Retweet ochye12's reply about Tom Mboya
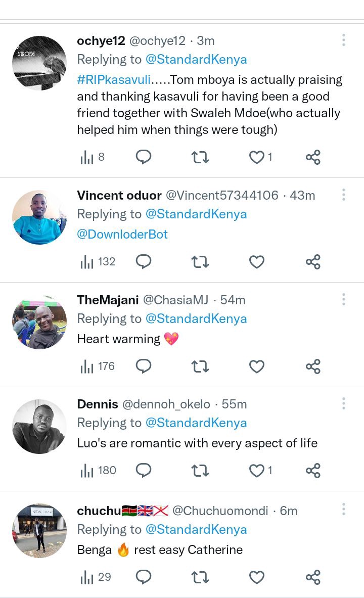This screenshot has width=364, height=598. [x=200, y=157]
